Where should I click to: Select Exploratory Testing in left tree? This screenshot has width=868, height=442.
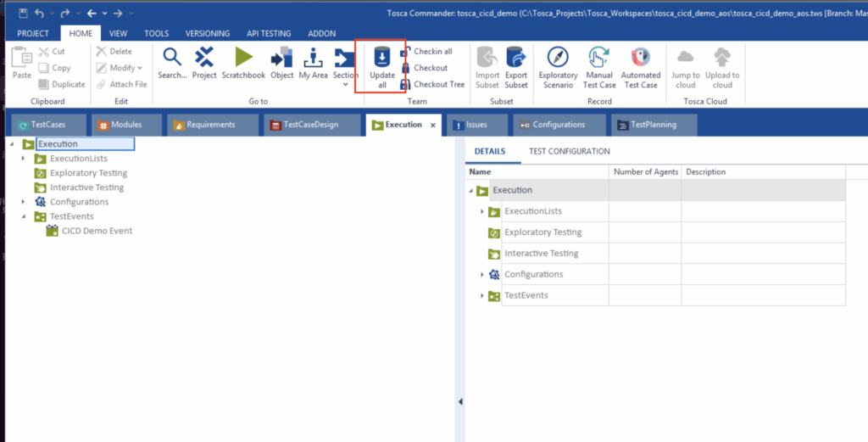88,173
